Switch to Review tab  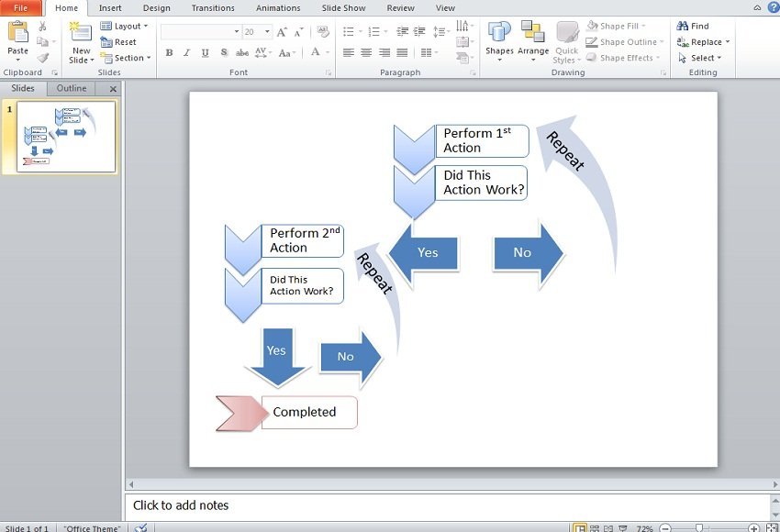[400, 8]
